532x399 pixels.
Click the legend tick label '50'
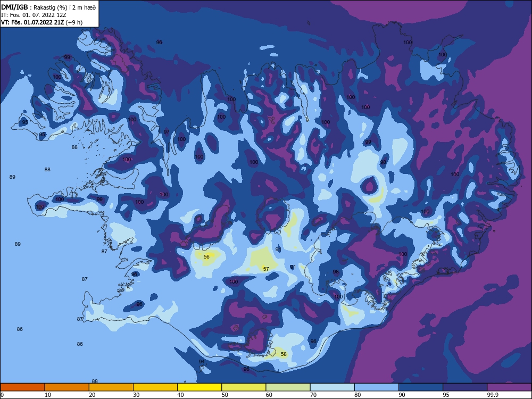(x=225, y=395)
